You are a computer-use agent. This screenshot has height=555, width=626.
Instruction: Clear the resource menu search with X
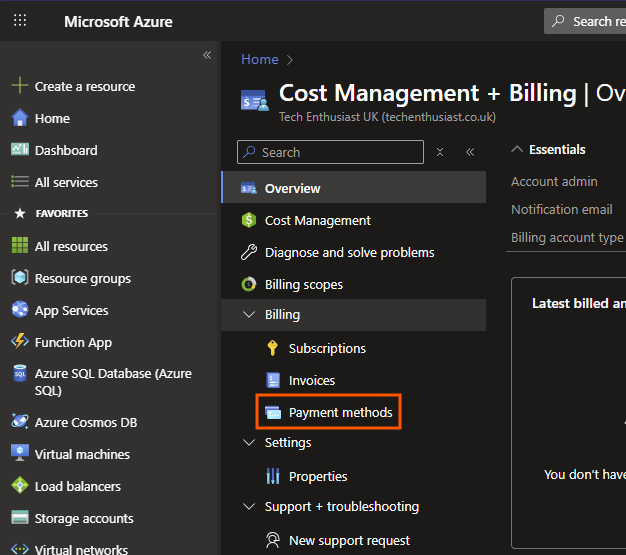pos(440,152)
